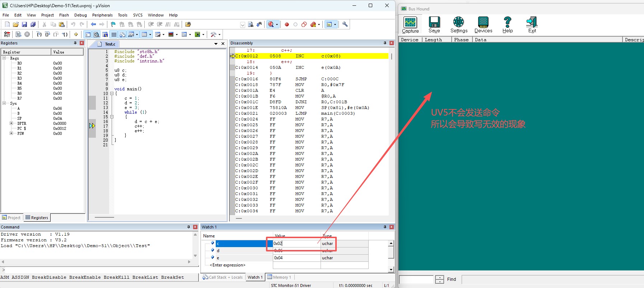Click Show Next Statement yellow arrow

[x=76, y=34]
